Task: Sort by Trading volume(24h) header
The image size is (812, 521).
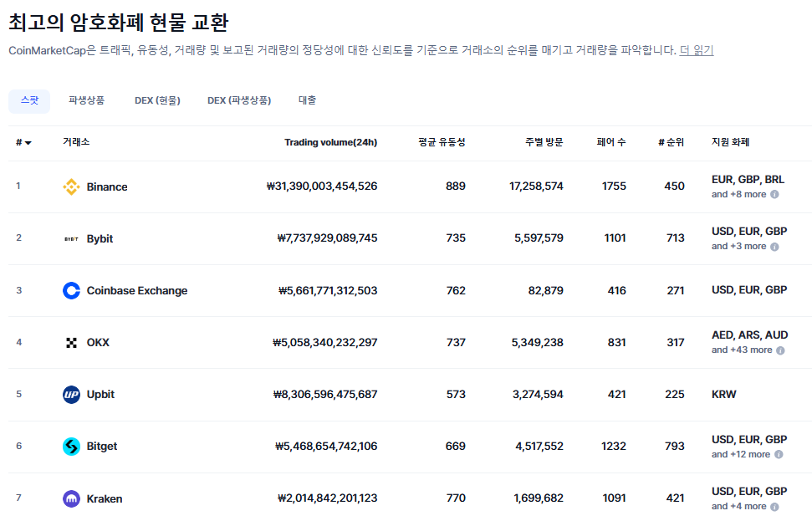Action: coord(330,142)
